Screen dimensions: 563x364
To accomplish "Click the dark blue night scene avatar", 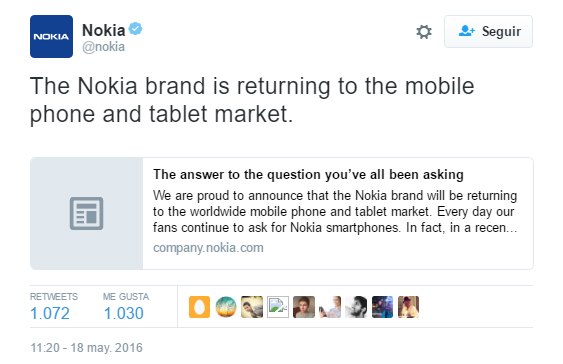I will (382, 307).
